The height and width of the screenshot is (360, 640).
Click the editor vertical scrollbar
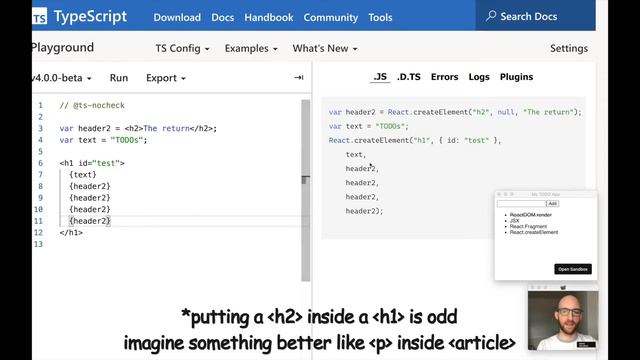pyautogui.click(x=306, y=190)
